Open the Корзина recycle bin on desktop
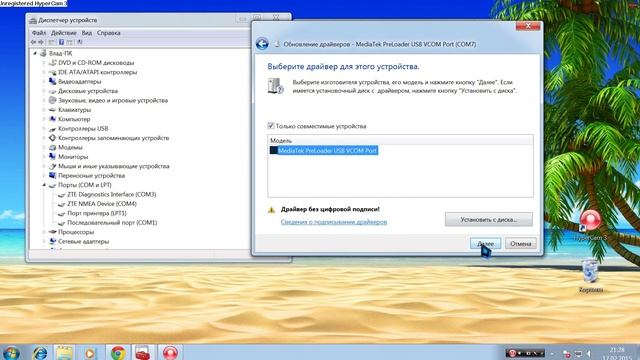 pos(590,276)
